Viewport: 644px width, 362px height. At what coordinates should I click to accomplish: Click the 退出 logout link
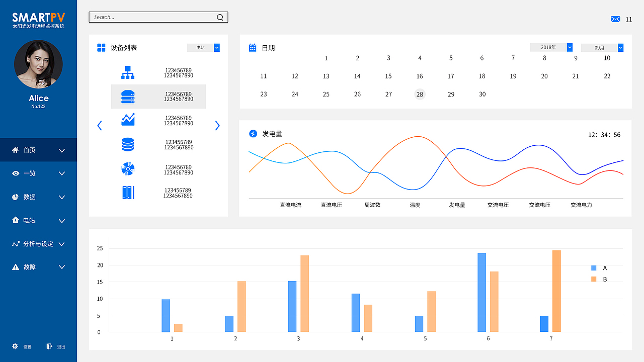[61, 347]
